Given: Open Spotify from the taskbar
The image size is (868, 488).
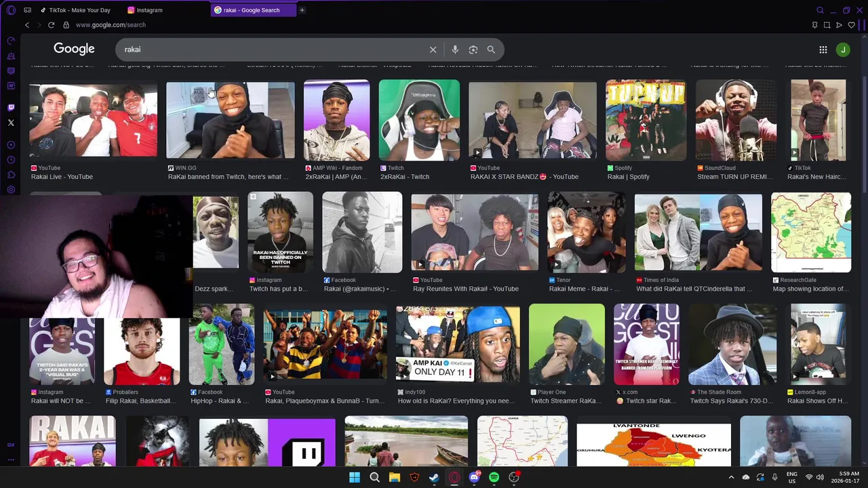Looking at the screenshot, I should pos(494,477).
